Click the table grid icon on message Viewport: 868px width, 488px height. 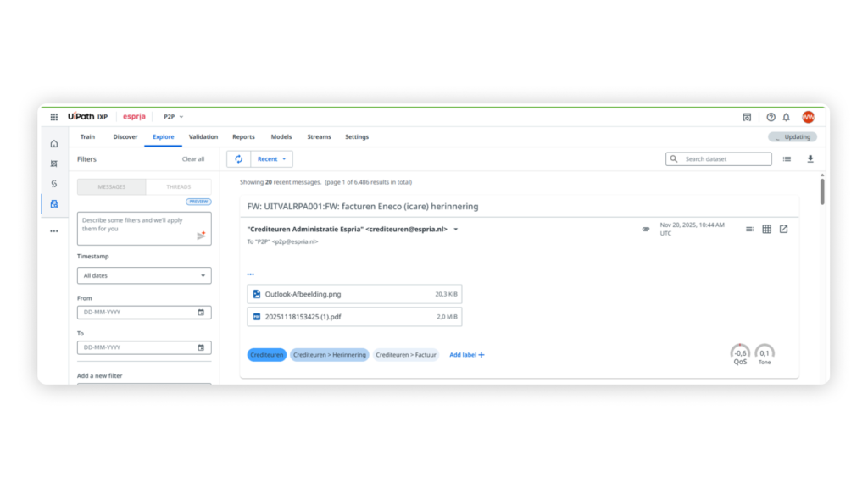[x=766, y=229]
